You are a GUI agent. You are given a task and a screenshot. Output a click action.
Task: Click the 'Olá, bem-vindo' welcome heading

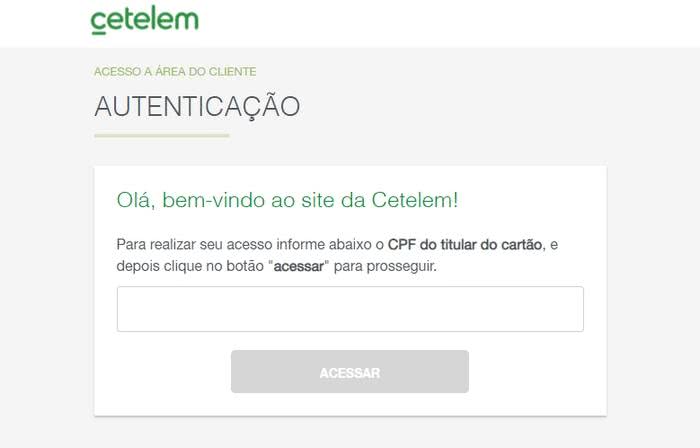(x=288, y=200)
